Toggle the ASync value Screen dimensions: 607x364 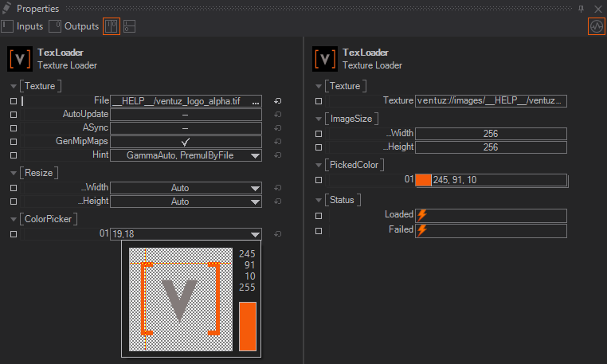(x=185, y=128)
